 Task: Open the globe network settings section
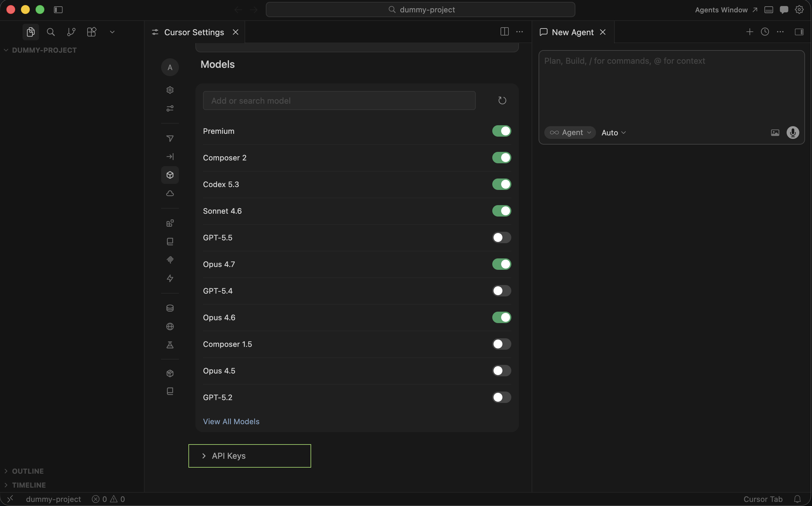coord(170,327)
